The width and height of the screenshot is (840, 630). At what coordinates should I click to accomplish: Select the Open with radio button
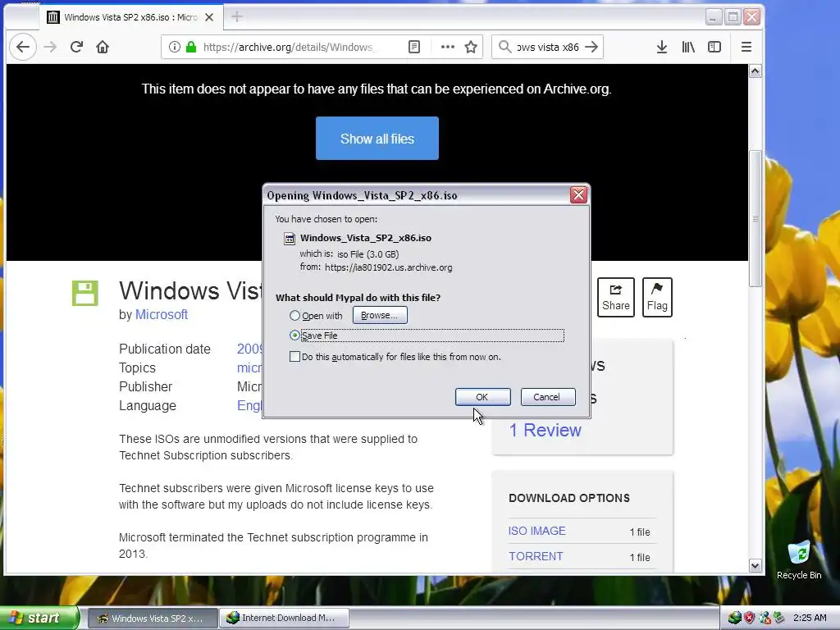click(294, 316)
